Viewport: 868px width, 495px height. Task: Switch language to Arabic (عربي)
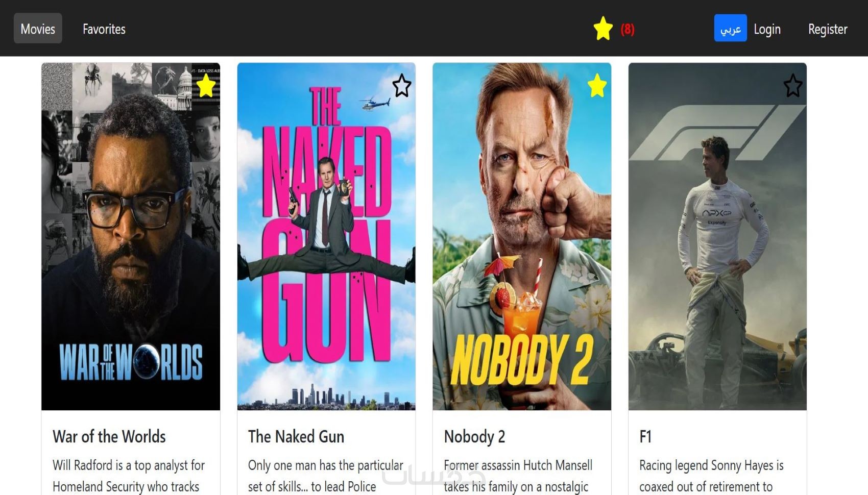tap(730, 28)
